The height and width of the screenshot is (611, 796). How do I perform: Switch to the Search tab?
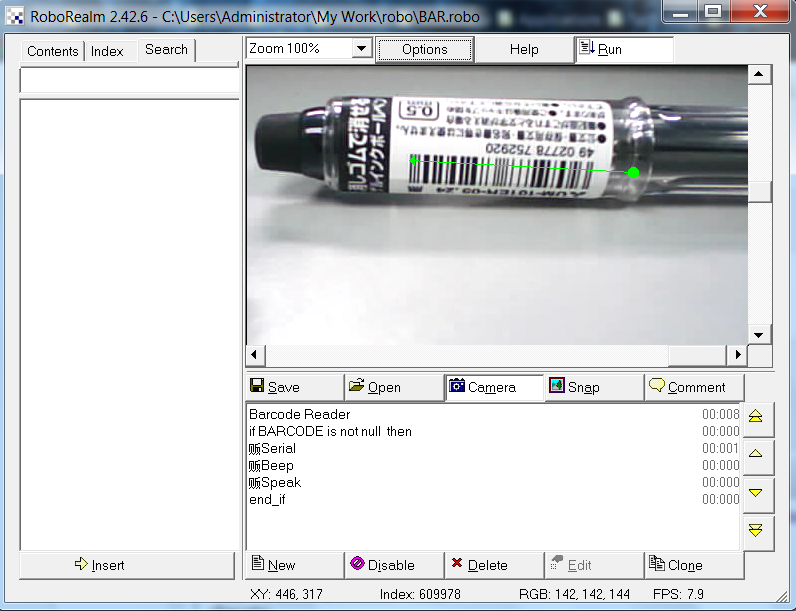tap(167, 50)
